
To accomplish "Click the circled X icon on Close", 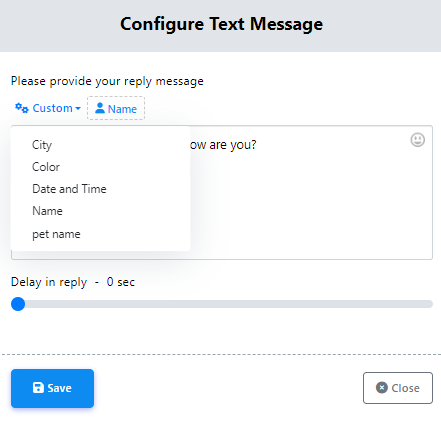I will tap(382, 387).
